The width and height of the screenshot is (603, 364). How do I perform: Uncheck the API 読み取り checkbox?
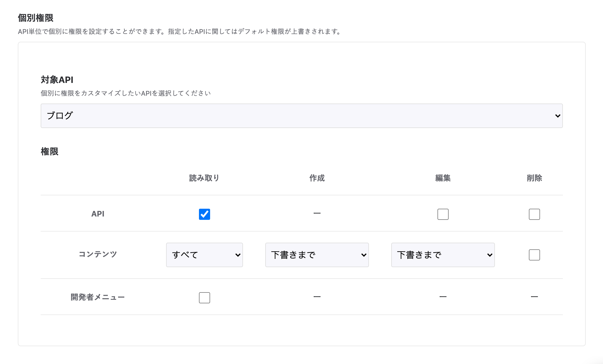(204, 214)
